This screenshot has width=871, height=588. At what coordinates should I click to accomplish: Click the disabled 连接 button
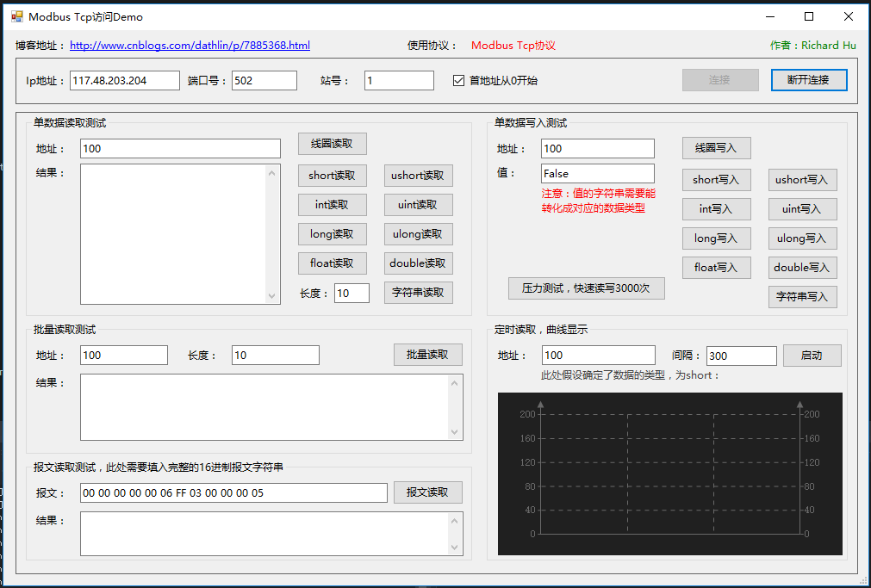pos(720,80)
